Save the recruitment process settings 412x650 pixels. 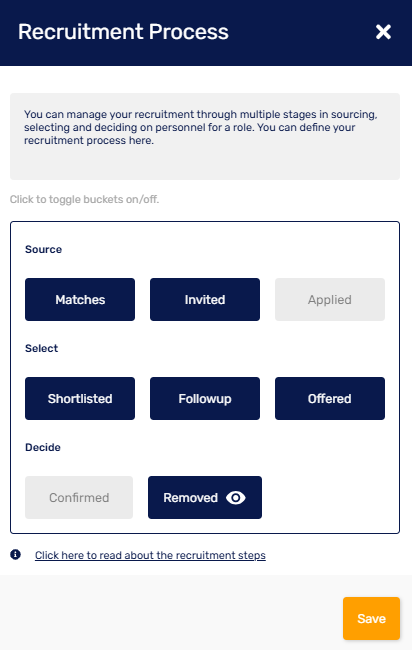tap(371, 618)
